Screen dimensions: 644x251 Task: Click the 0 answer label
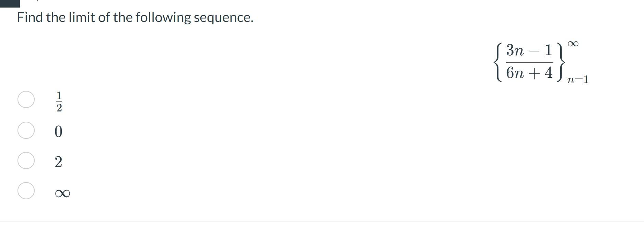[59, 131]
